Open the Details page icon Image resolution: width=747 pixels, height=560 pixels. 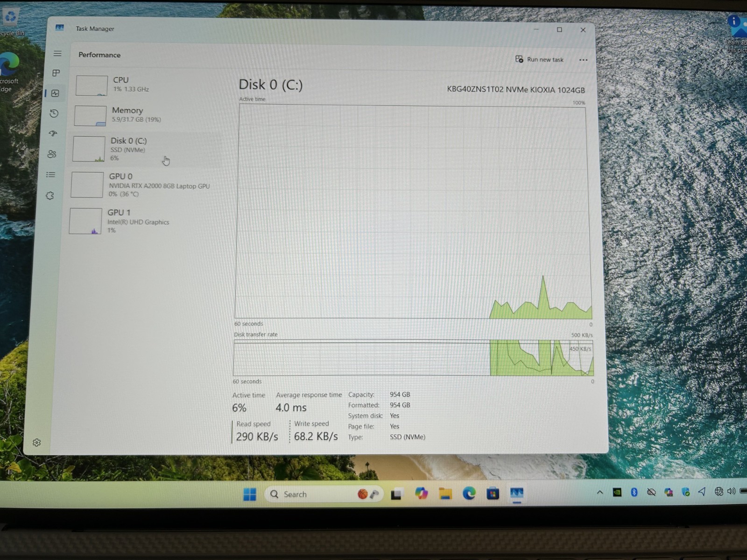[x=51, y=175]
